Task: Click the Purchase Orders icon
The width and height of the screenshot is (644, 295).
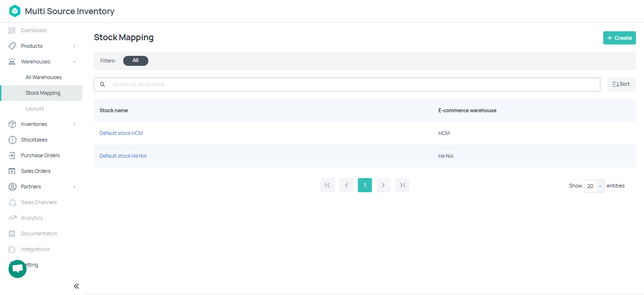Action: pos(12,155)
